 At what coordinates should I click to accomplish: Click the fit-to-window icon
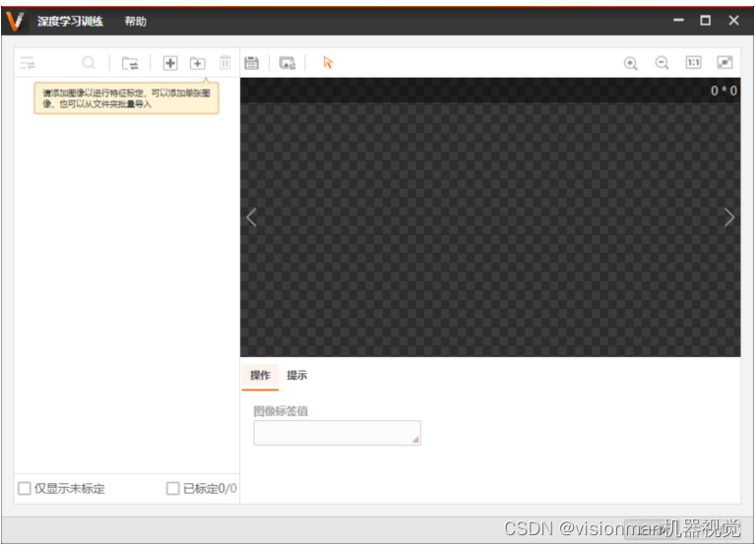click(x=724, y=63)
